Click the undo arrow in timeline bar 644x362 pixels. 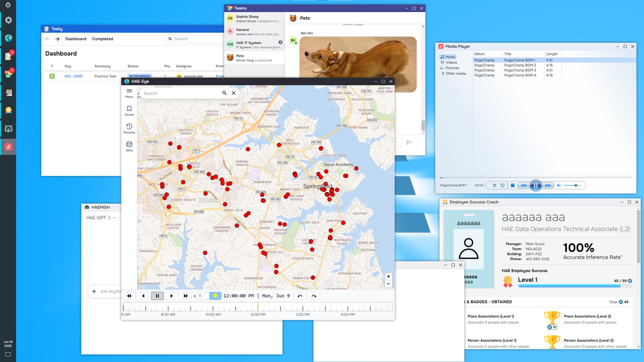pos(300,296)
